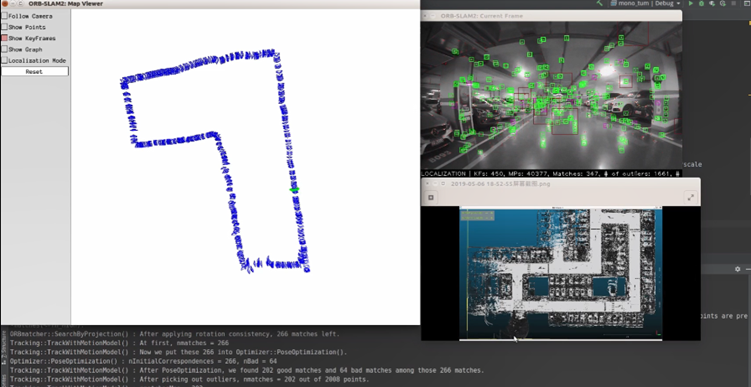Viewport: 751px width, 387px height.
Task: Start debugging with the green bug icon
Action: [701, 3]
